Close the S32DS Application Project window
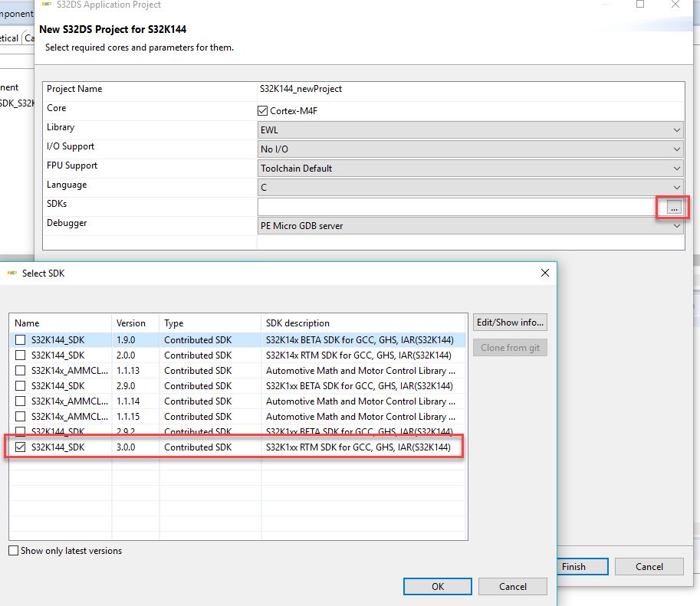 pos(675,5)
